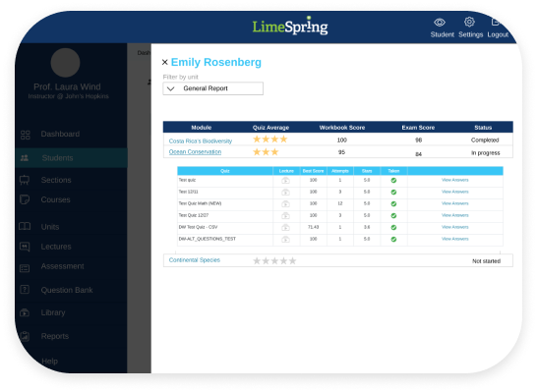Screen dimensions: 537x392
Task: Open Question Bank in sidebar
Action: pos(71,290)
